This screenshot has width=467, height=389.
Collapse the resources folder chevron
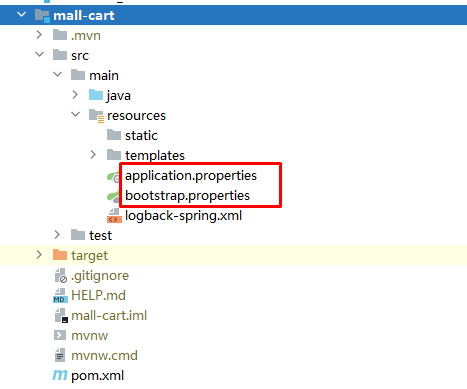coord(76,114)
